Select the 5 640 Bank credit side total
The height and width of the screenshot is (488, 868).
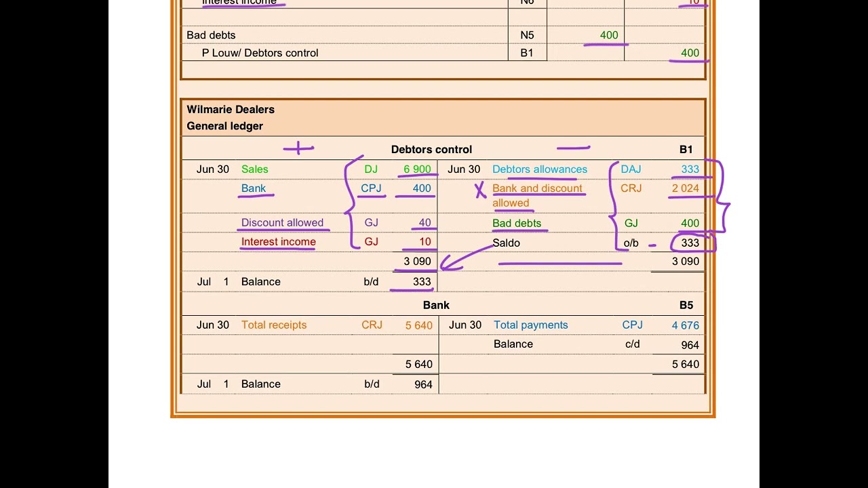686,364
